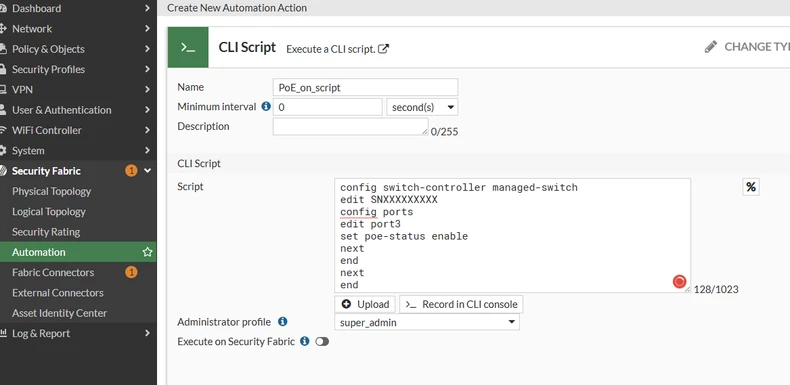Show Administrator profile info icon

click(x=283, y=322)
